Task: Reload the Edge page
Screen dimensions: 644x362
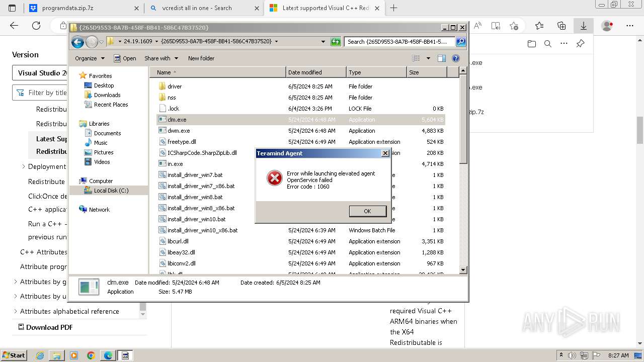Action: click(x=36, y=26)
